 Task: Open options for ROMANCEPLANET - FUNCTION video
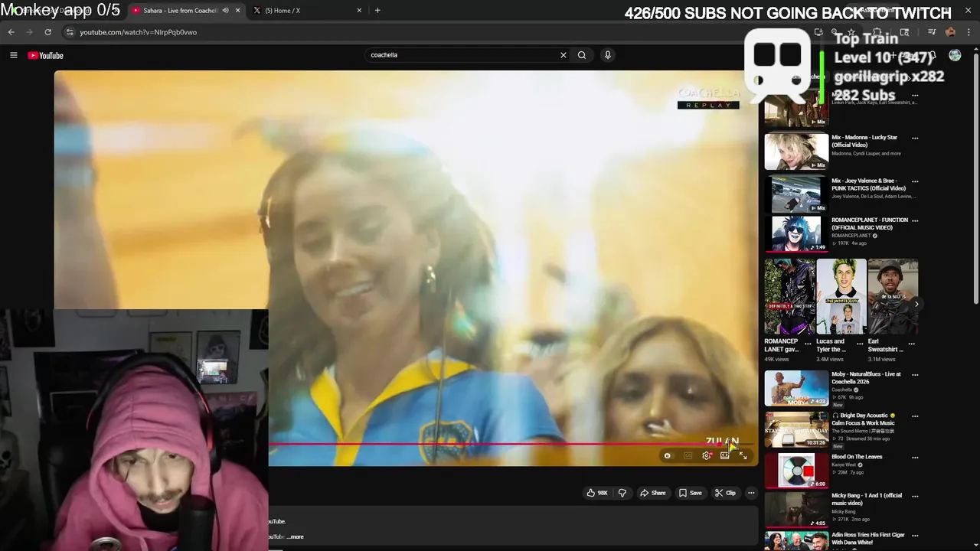point(915,220)
